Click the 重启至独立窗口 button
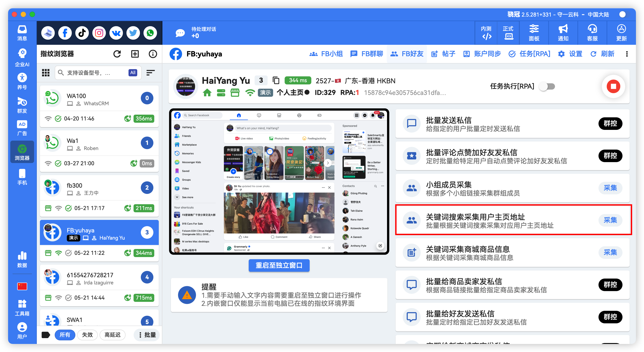Screen dimensions: 644x352 tap(279, 265)
